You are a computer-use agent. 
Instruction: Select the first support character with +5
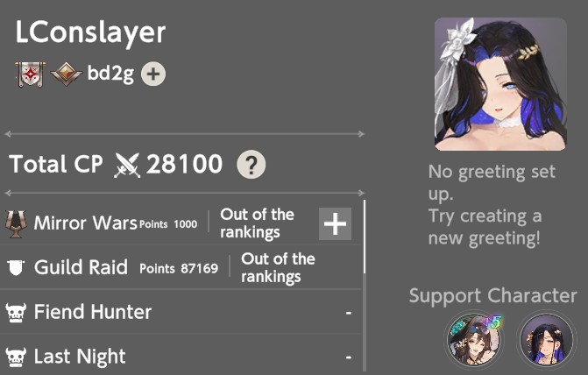(474, 340)
